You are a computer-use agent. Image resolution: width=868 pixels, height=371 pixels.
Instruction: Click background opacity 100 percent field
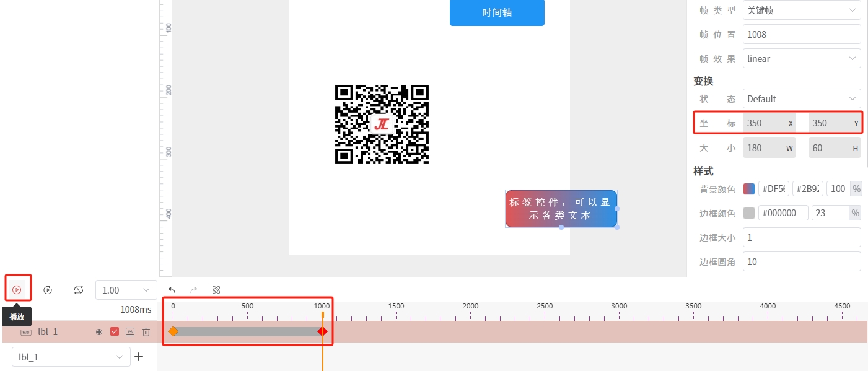[838, 189]
